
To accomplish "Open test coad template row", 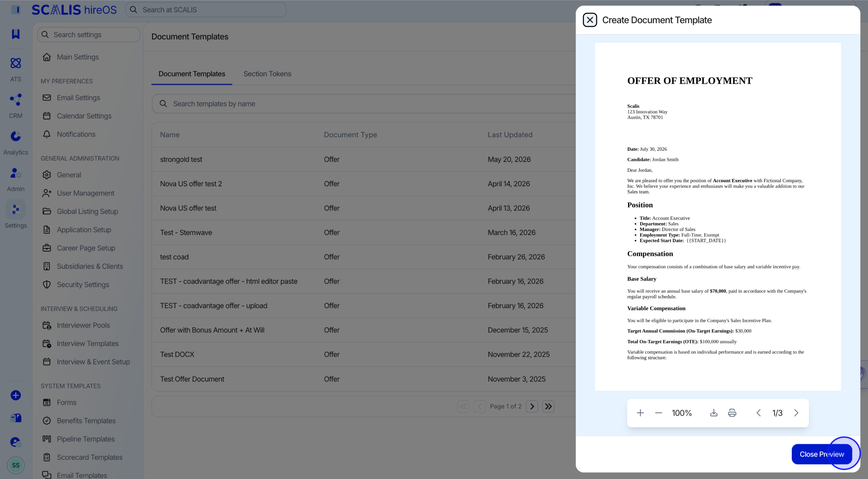I will [x=364, y=257].
